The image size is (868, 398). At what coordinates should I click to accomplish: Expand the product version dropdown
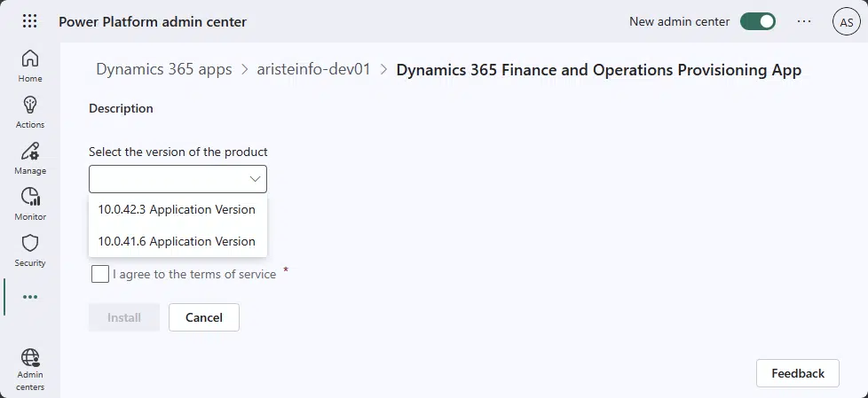[178, 179]
